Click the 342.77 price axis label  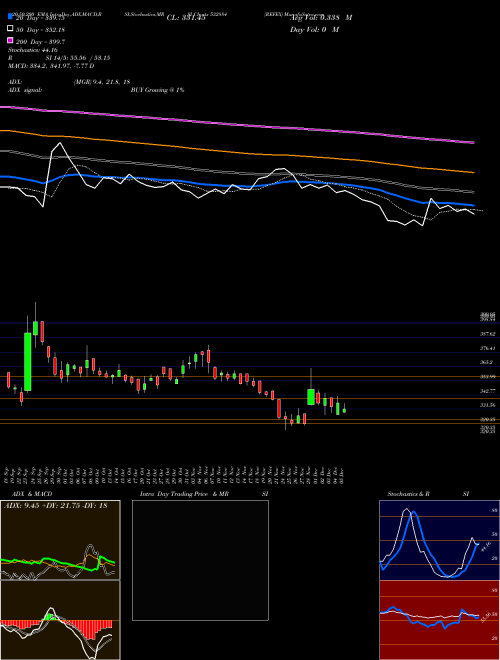point(488,391)
